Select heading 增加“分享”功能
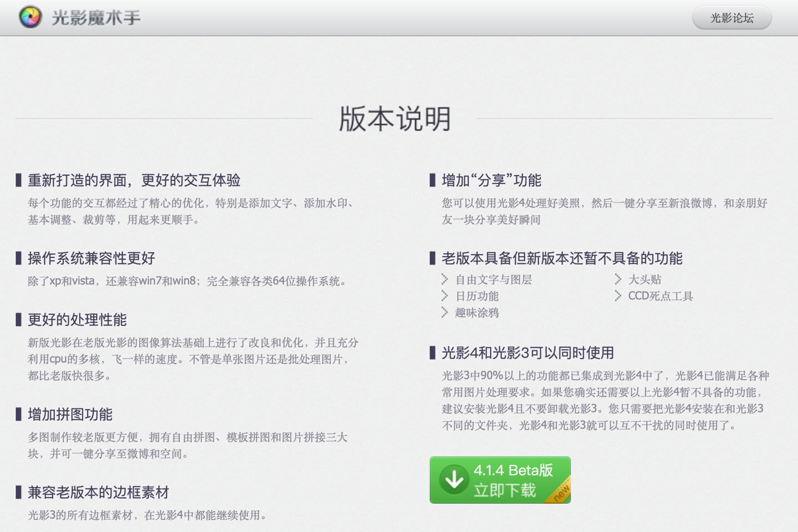The width and height of the screenshot is (798, 532). point(492,180)
